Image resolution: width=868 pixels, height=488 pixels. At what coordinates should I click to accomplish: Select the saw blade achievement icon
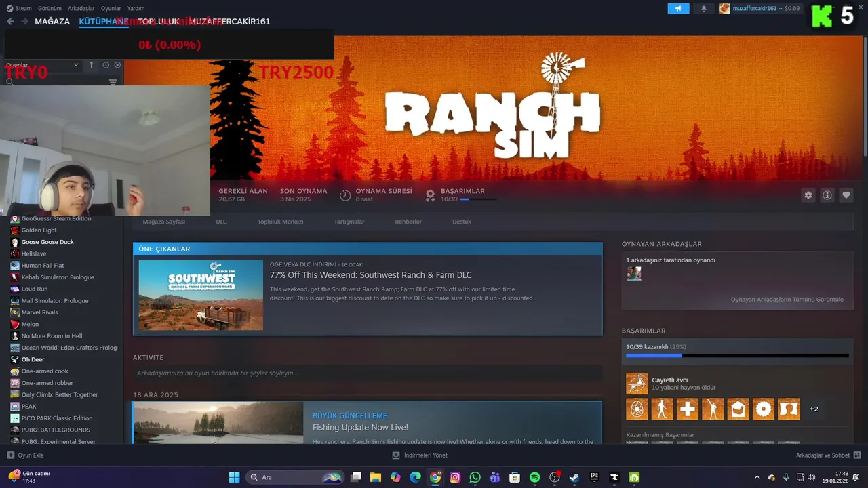coord(764,409)
